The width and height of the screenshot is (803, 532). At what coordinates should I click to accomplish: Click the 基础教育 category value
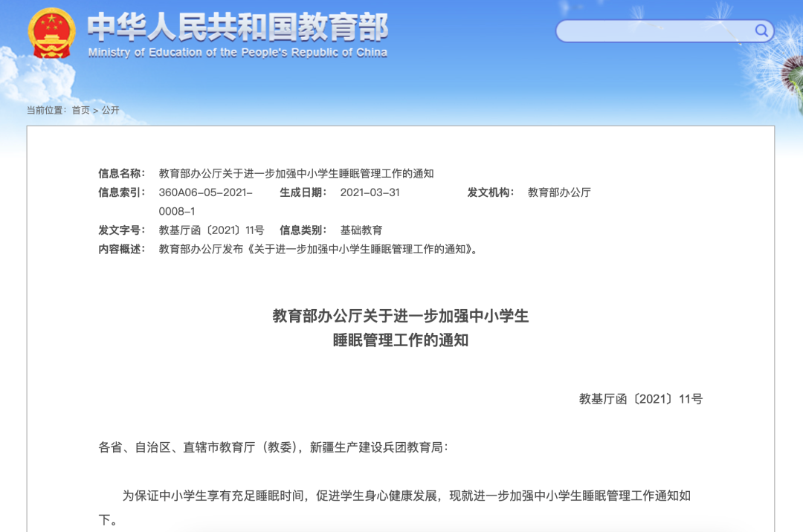point(361,230)
